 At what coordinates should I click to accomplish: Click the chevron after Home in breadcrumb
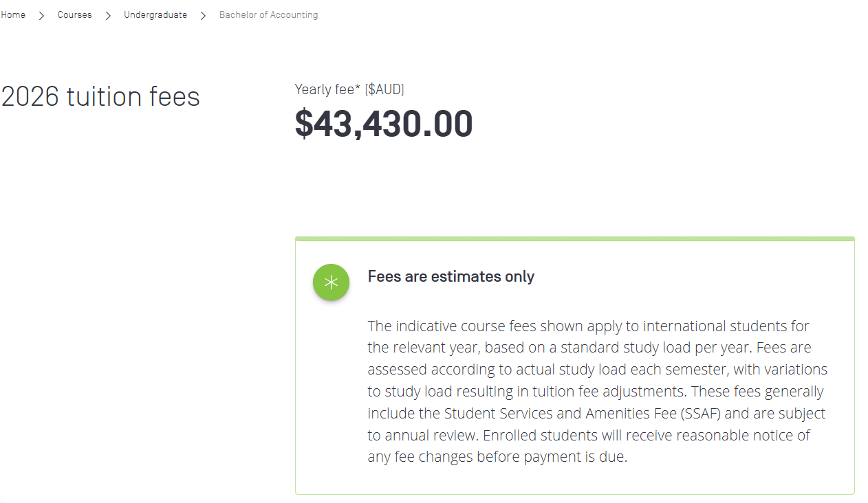click(x=41, y=15)
